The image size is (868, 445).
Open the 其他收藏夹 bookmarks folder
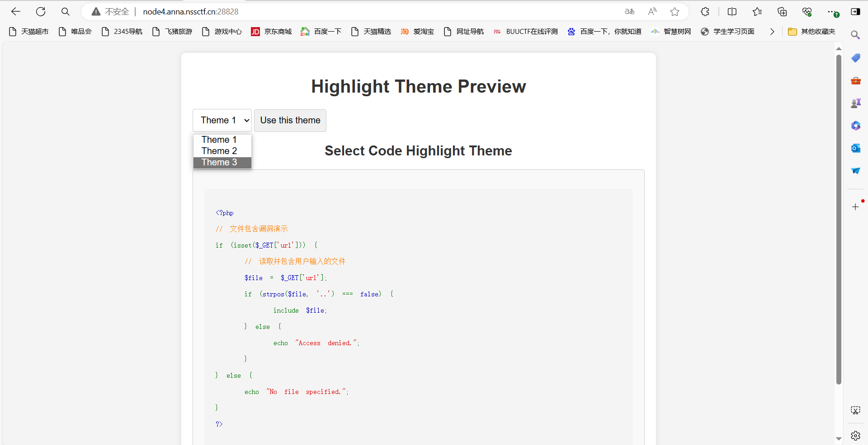pyautogui.click(x=811, y=32)
